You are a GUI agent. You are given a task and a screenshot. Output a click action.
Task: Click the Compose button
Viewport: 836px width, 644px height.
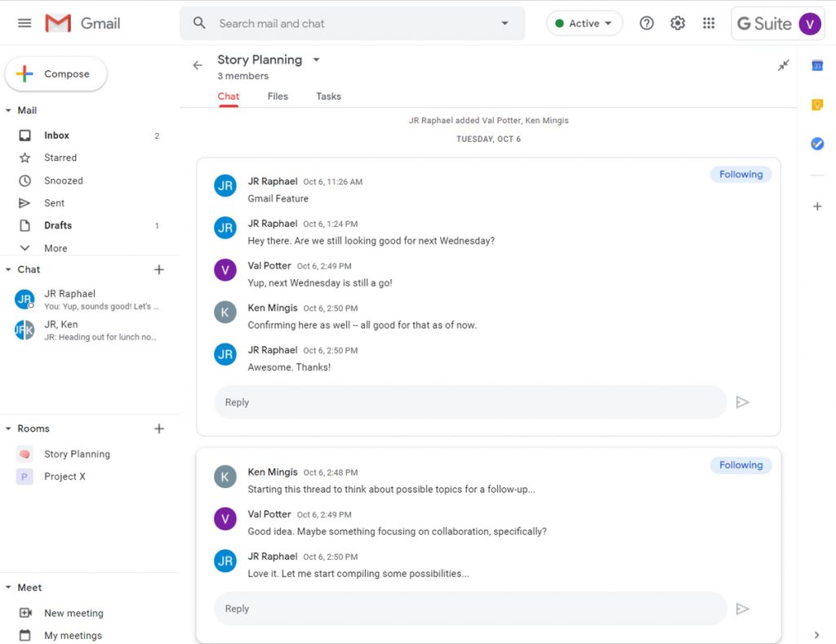coord(56,73)
